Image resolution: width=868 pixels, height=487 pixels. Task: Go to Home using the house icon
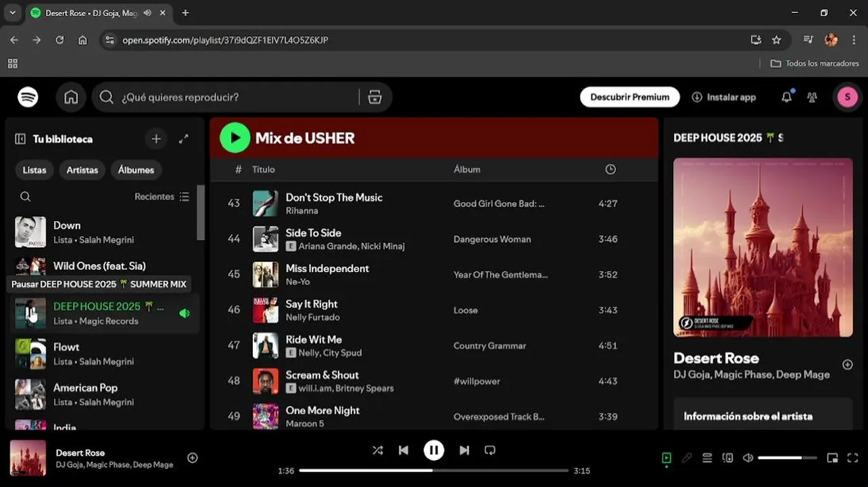click(x=71, y=97)
